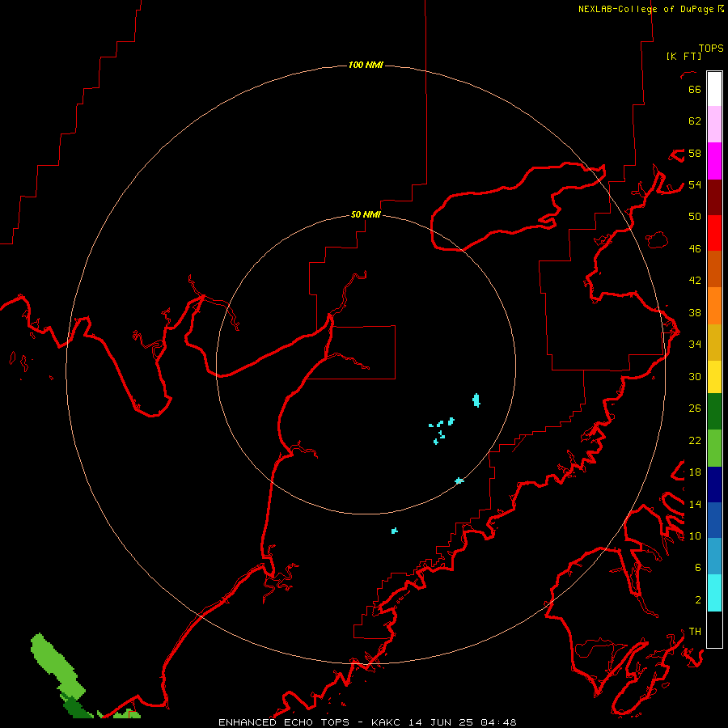Pick the navy blue legend band
This screenshot has width=728, height=728.
(714, 485)
